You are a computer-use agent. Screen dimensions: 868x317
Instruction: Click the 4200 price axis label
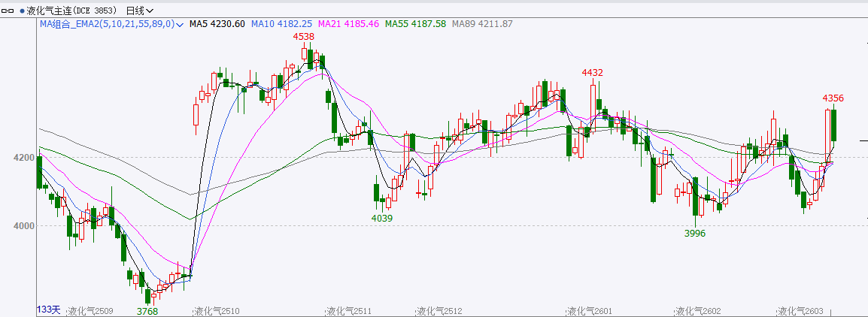23,158
